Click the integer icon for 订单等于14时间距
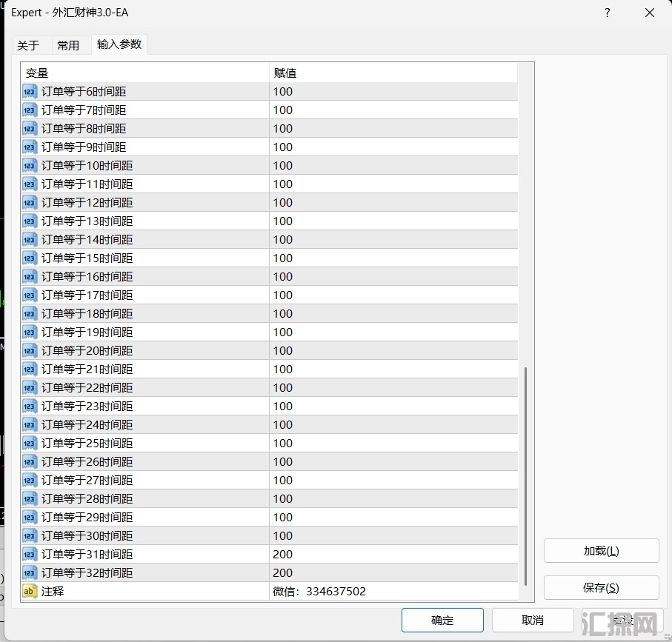The height and width of the screenshot is (642, 672). coord(30,240)
